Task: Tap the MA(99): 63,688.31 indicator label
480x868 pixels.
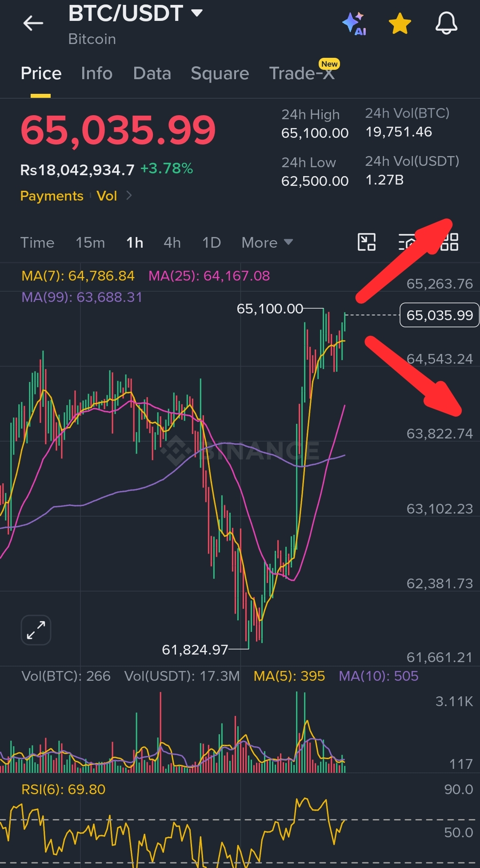Action: point(82,297)
